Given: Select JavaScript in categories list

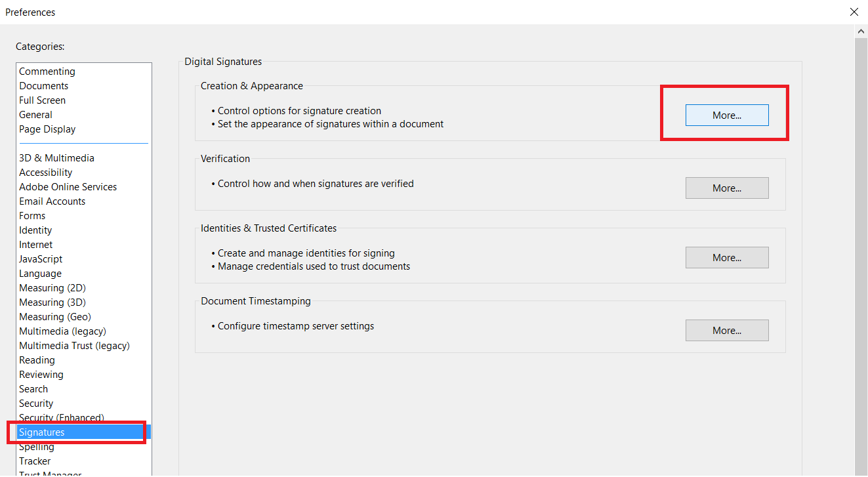Looking at the screenshot, I should [x=41, y=259].
